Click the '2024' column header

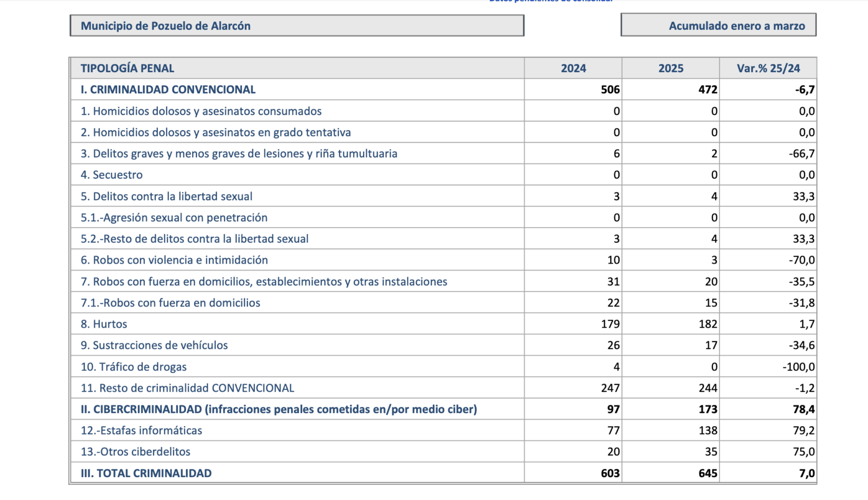pos(573,68)
